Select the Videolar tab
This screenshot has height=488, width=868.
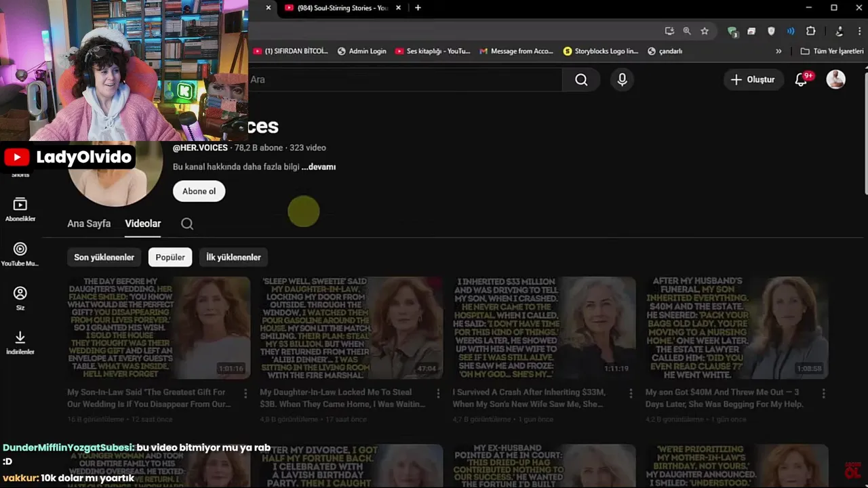[143, 224]
